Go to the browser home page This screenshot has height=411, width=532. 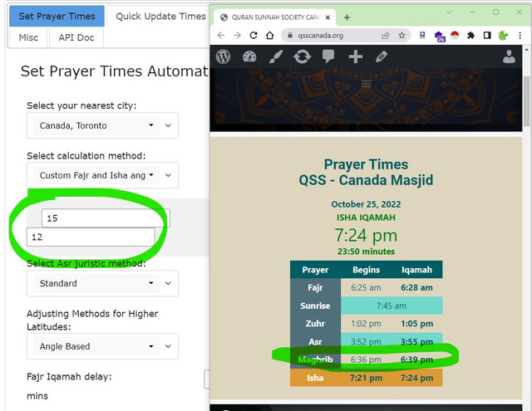pos(269,36)
